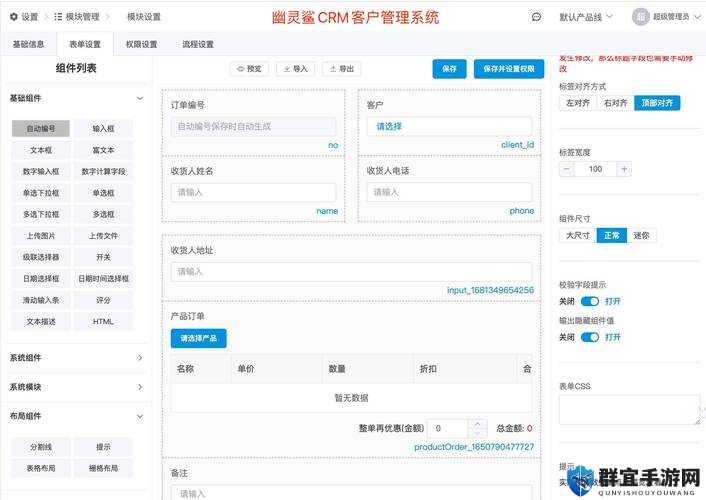The width and height of the screenshot is (706, 500).
Task: Select the HTML component
Action: point(104,321)
